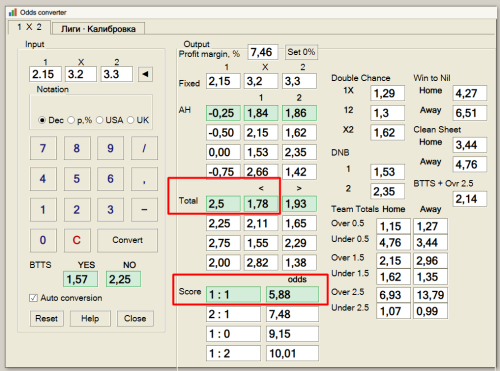Open the Help button
Viewport: 500px width, 371px height.
(x=90, y=319)
